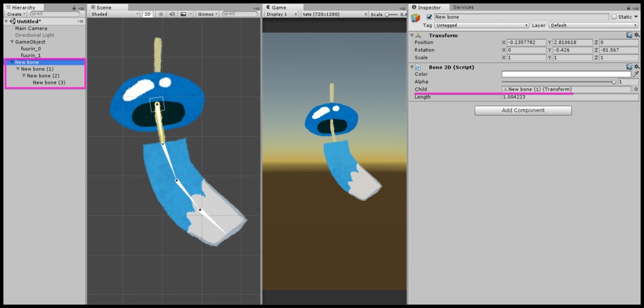Screen dimensions: 644x308
Task: Open Transform component gear settings
Action: pyautogui.click(x=636, y=35)
